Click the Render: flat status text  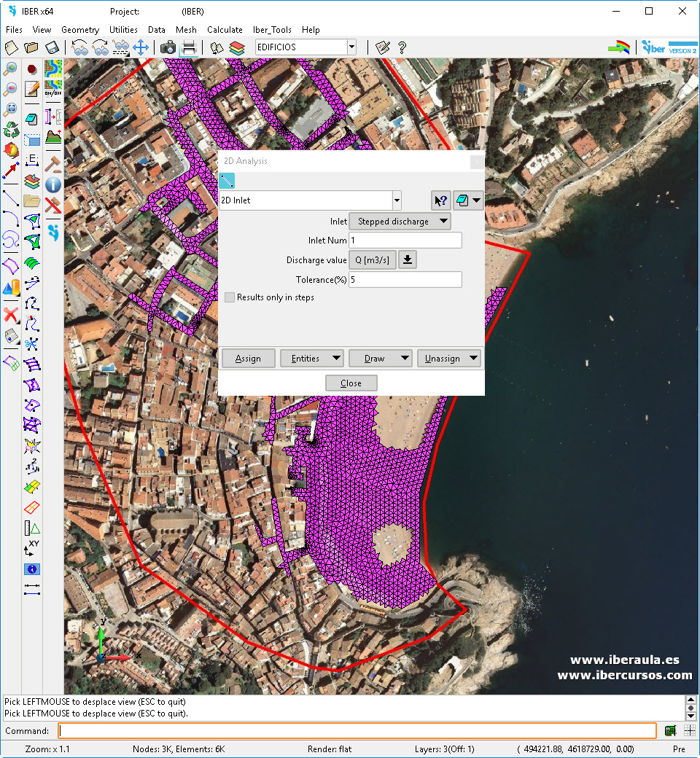330,749
